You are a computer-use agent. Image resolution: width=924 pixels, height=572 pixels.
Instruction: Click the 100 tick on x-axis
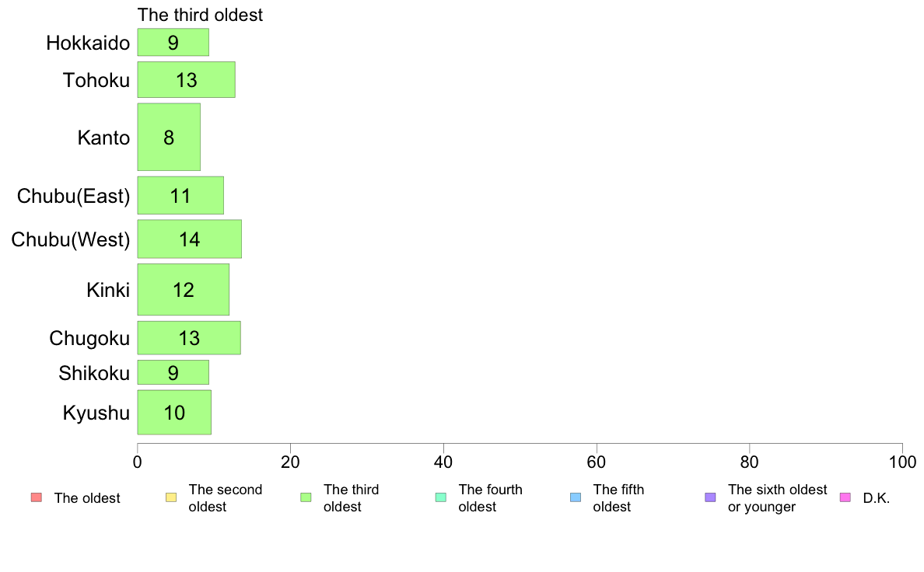coord(902,462)
